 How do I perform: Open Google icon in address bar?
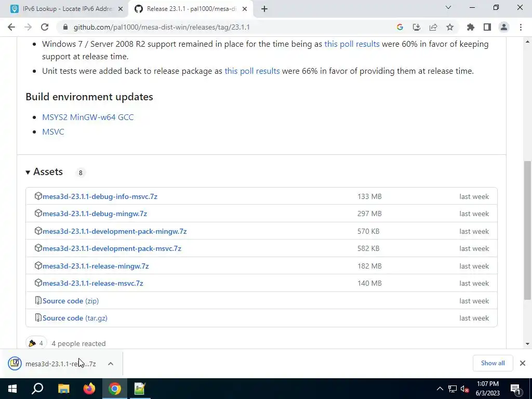pos(400,27)
